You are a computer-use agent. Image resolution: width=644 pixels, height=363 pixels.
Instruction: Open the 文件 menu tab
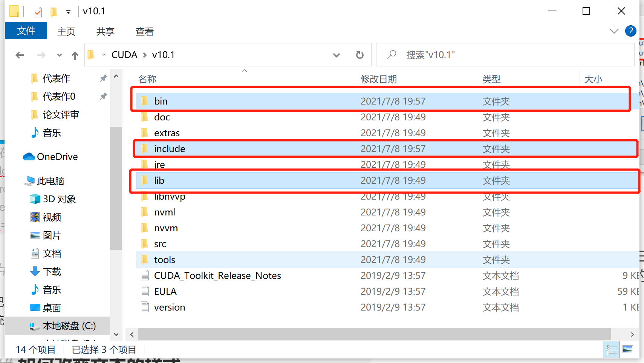pyautogui.click(x=26, y=31)
